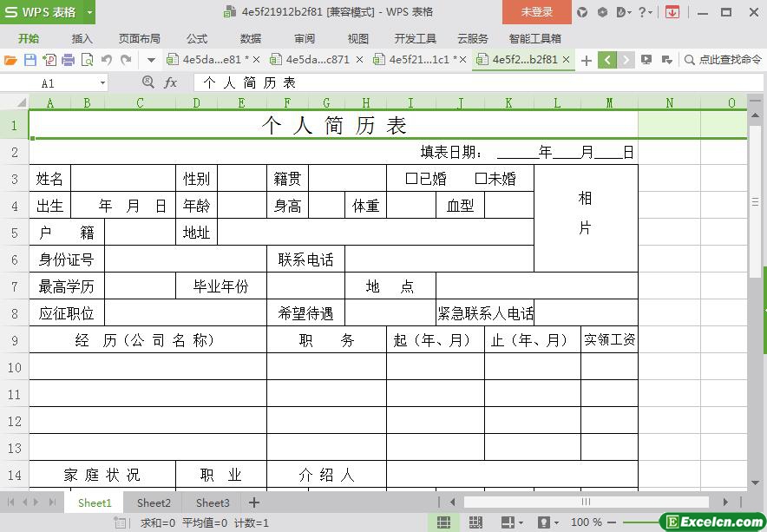Print the sheet using the printer icon

(68, 60)
